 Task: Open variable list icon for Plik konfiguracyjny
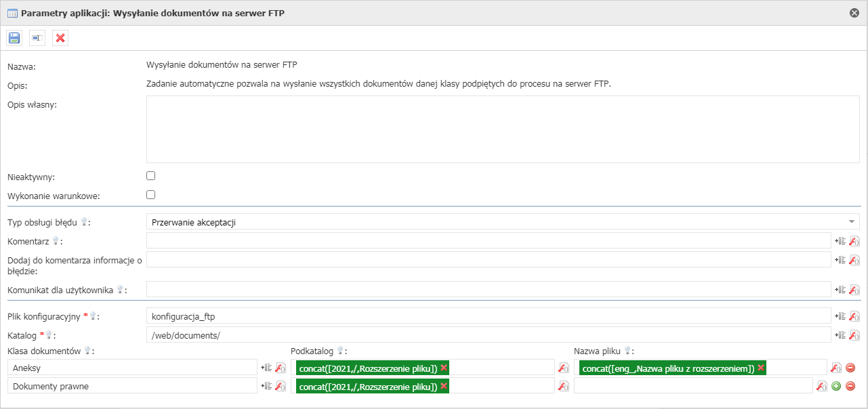[840, 316]
